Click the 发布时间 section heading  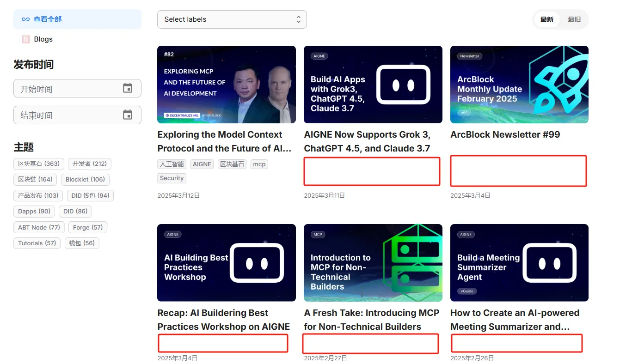tap(34, 64)
